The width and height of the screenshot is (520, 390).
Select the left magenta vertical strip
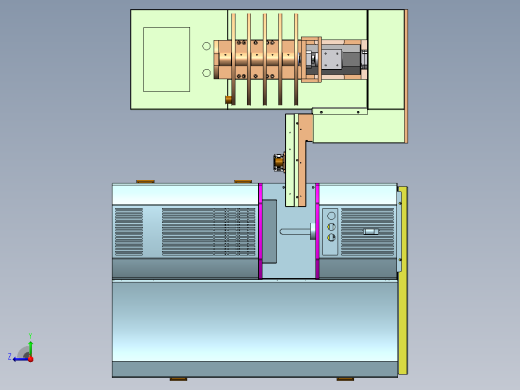(260, 231)
